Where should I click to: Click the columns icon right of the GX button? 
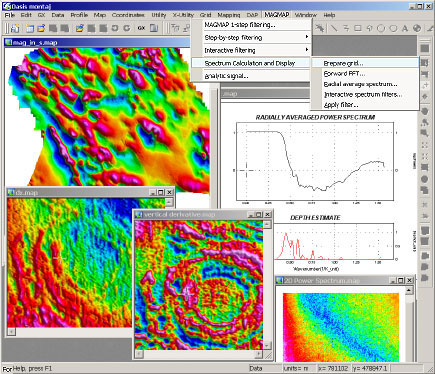pyautogui.click(x=154, y=28)
